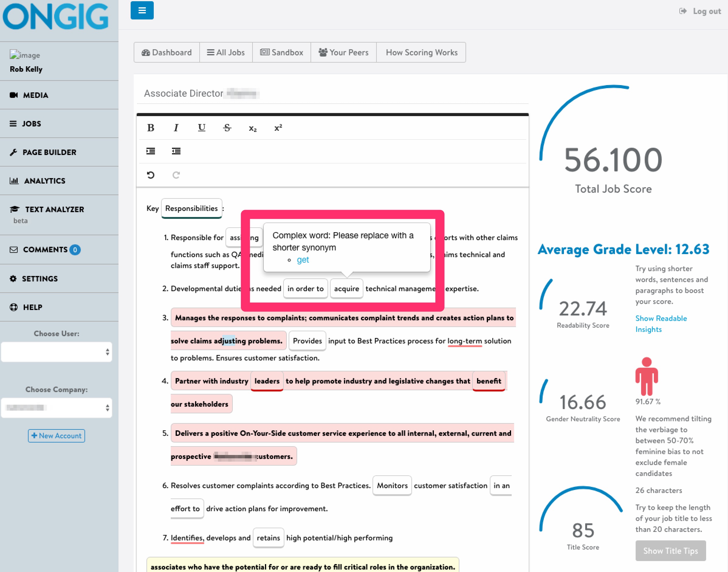Click the pink person gender icon

point(647,377)
